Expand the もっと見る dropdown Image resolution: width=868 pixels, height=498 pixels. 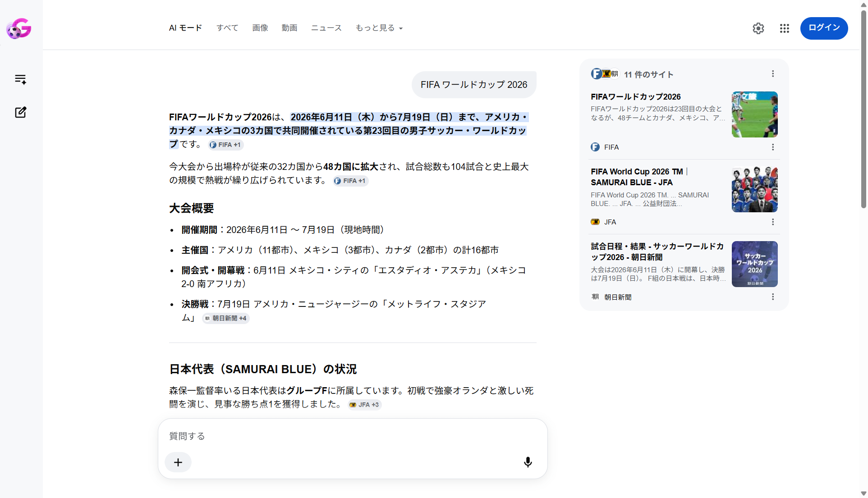379,28
